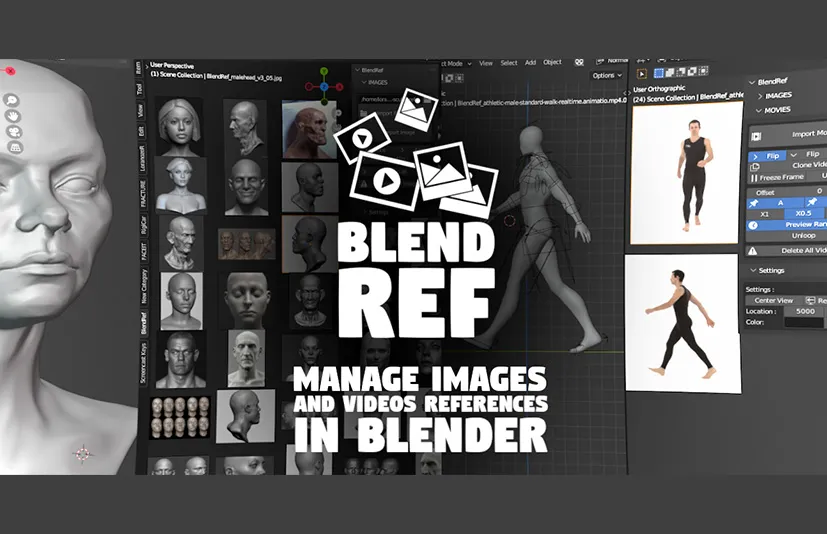Toggle the Preview Range option
The image size is (827, 534).
click(787, 225)
